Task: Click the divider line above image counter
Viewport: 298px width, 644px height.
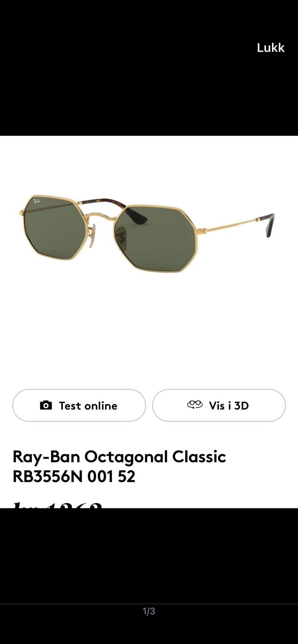Action: [149, 604]
